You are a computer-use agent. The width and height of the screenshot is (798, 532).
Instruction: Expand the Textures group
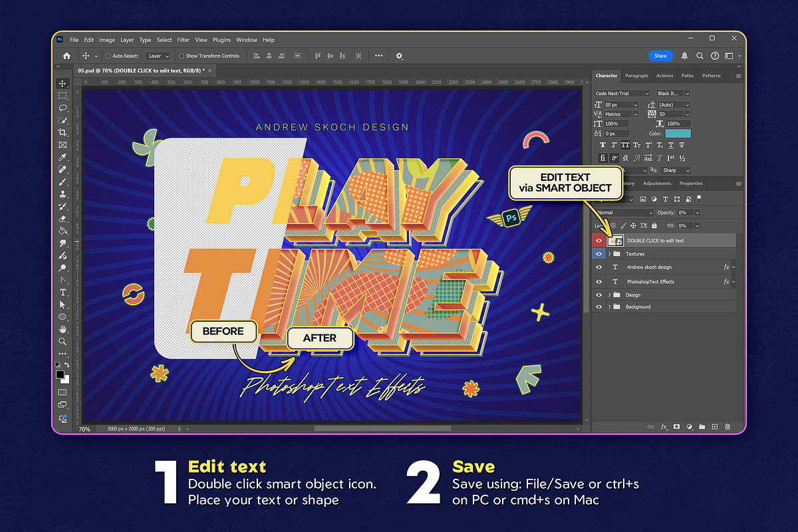609,254
